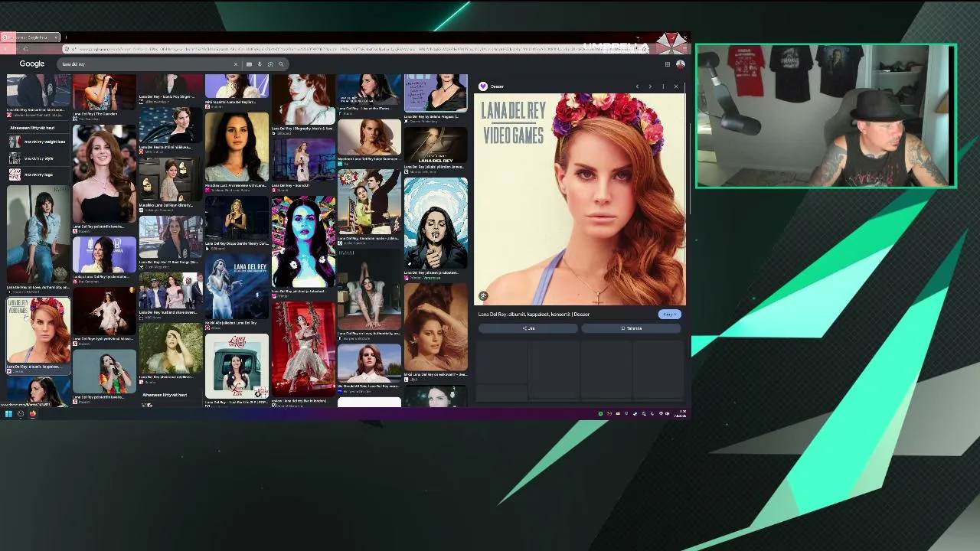Open the on-screen keyboard input tool
Viewport: 980px width, 551px height.
coord(249,64)
